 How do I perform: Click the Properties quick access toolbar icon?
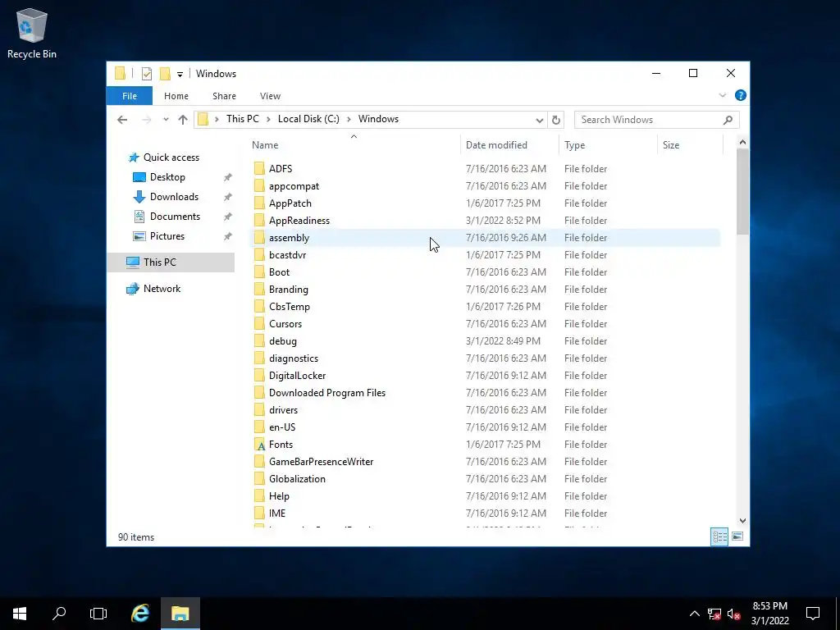click(x=146, y=74)
